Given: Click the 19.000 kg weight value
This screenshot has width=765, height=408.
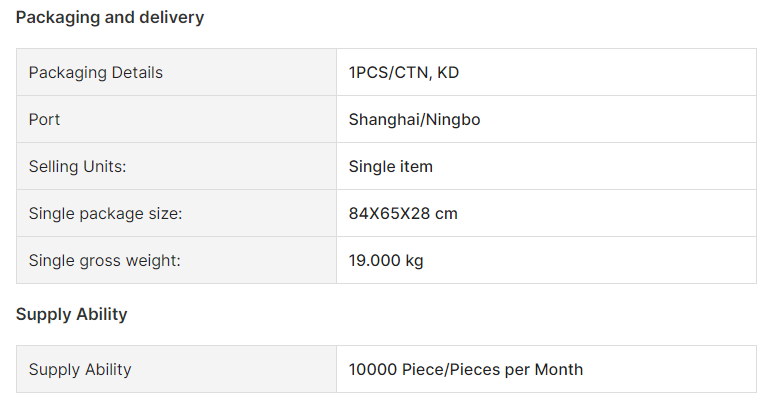Looking at the screenshot, I should 385,261.
